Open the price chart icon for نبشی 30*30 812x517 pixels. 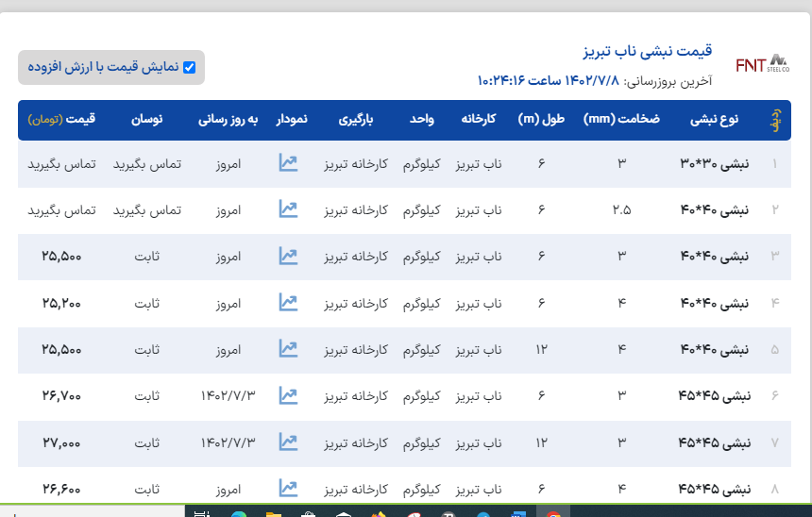pos(288,163)
